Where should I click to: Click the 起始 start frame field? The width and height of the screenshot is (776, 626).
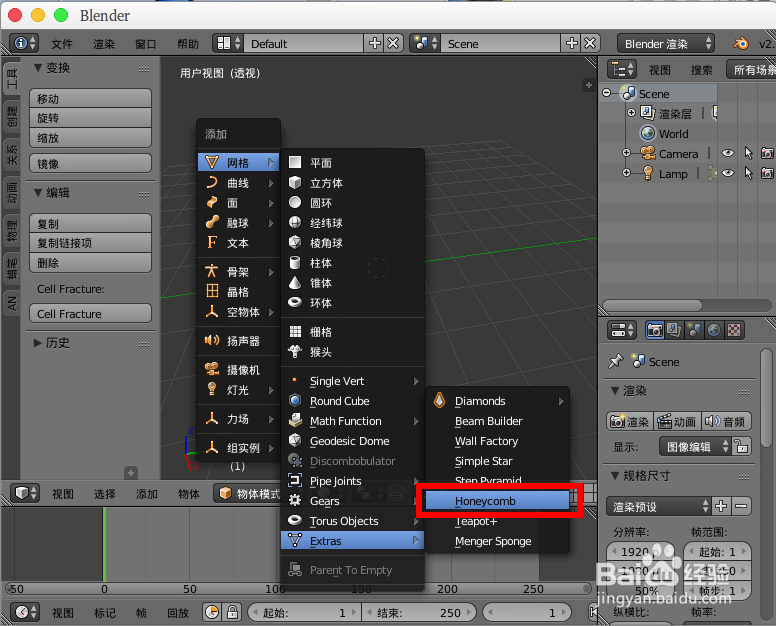tap(304, 613)
